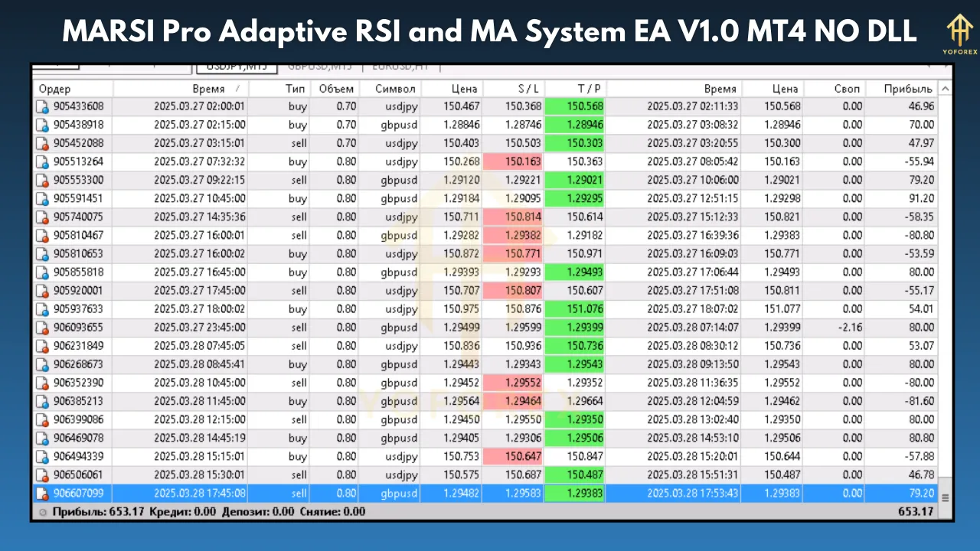
Task: Select open time 2025.03.27 07:32:32
Action: (199, 161)
